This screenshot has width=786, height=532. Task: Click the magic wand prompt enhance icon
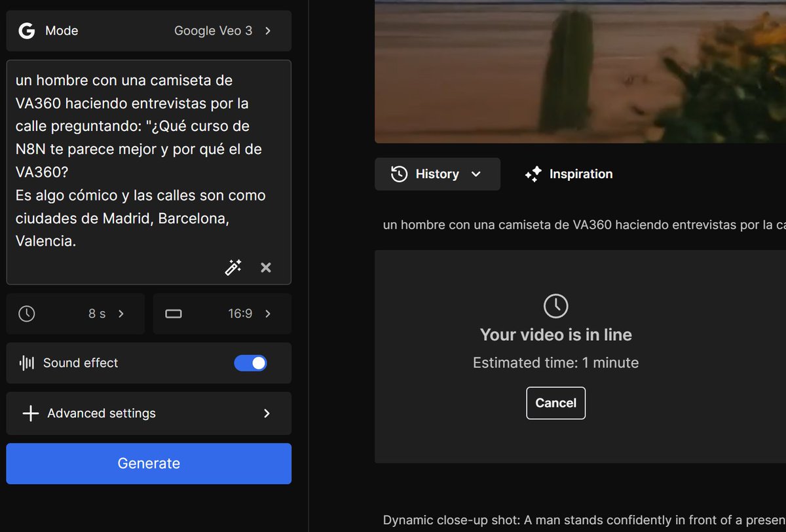[x=233, y=267]
